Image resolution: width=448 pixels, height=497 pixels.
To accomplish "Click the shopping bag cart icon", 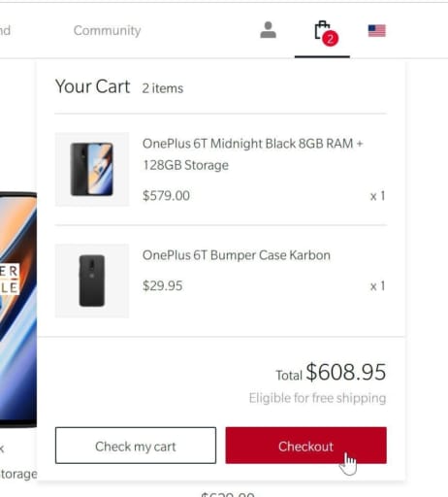I will (322, 30).
